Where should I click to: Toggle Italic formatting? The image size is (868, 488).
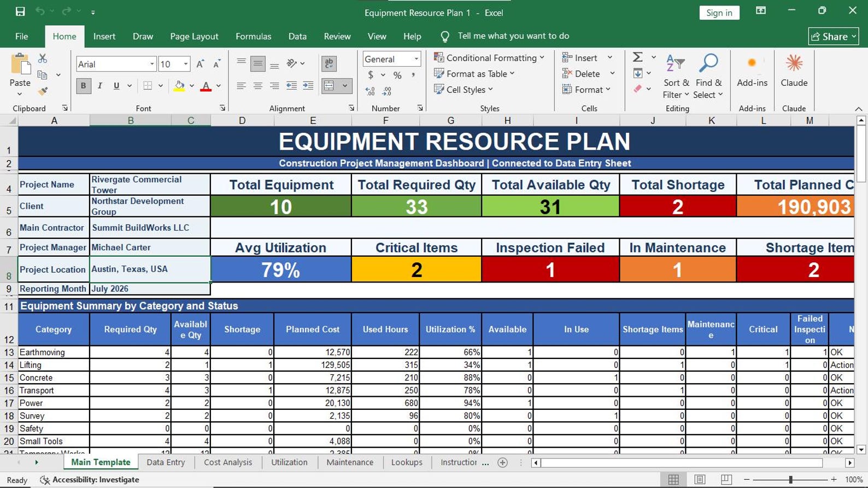[x=100, y=86]
